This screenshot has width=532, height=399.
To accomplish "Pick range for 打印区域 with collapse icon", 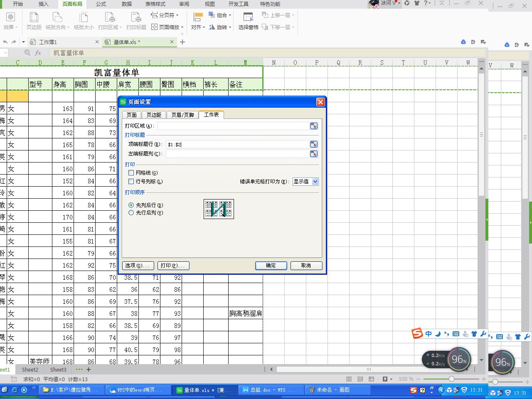I will (314, 126).
